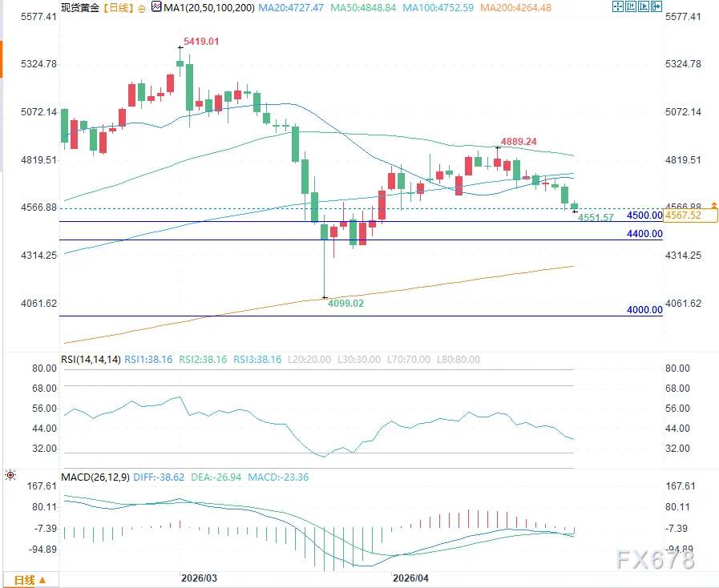Click the play-forward chart icon

(x=644, y=6)
